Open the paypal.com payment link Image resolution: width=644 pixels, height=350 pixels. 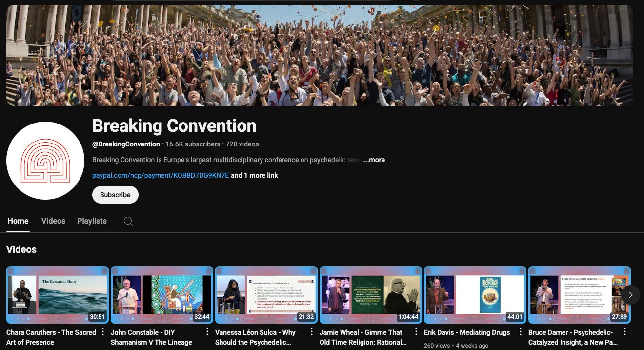click(161, 175)
